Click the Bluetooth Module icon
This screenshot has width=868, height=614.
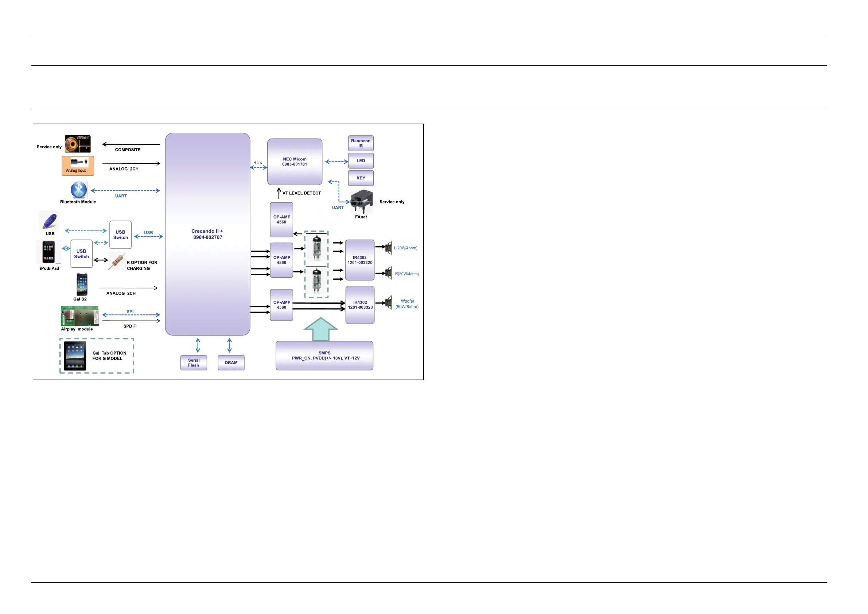point(79,190)
